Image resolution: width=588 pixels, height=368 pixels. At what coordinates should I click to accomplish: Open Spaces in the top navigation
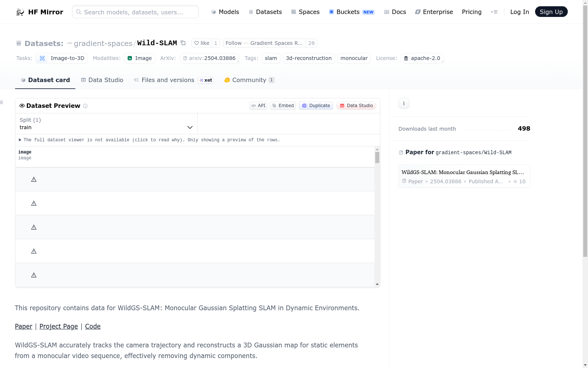(x=305, y=12)
